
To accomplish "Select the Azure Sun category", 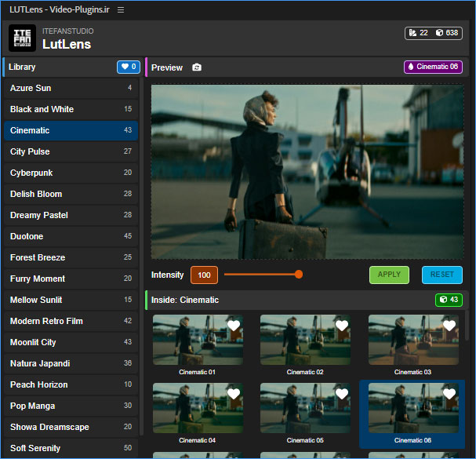I will [x=71, y=88].
